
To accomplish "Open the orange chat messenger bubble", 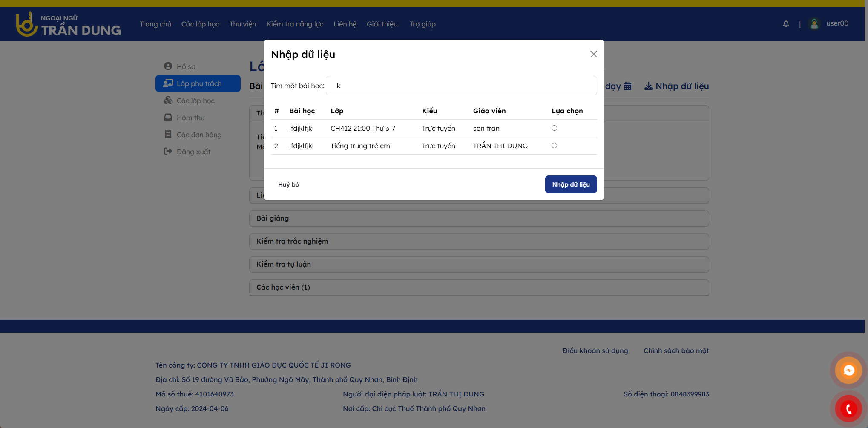I will [x=848, y=371].
